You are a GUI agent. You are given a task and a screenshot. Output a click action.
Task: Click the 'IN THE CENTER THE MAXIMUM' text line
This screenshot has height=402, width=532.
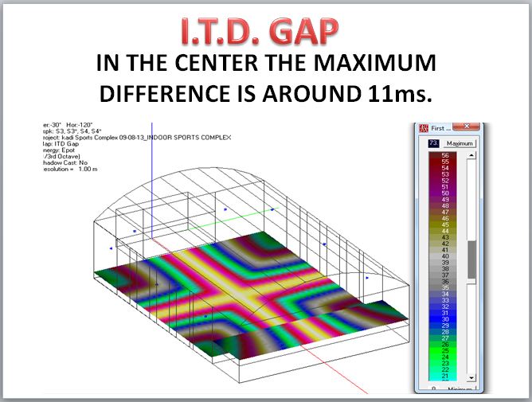point(266,63)
